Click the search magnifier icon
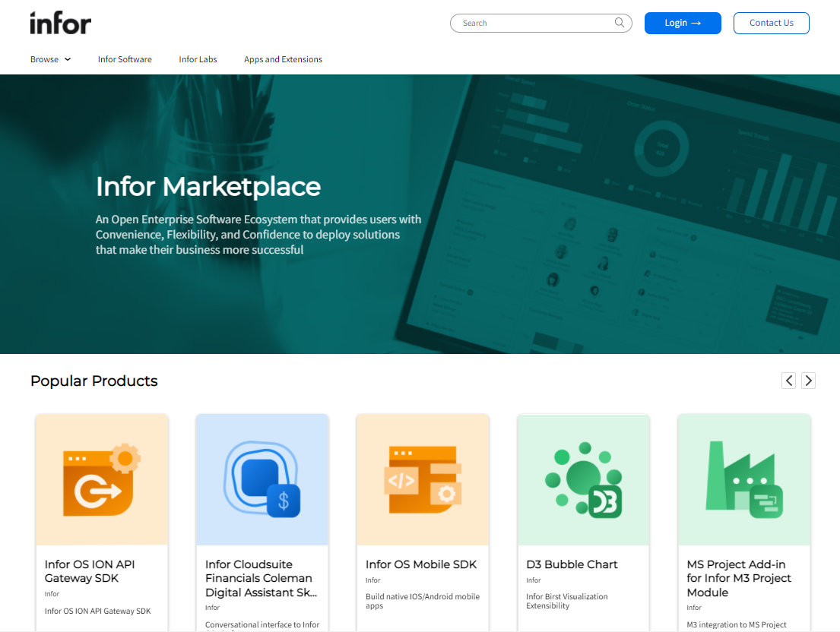This screenshot has height=632, width=840. click(620, 23)
